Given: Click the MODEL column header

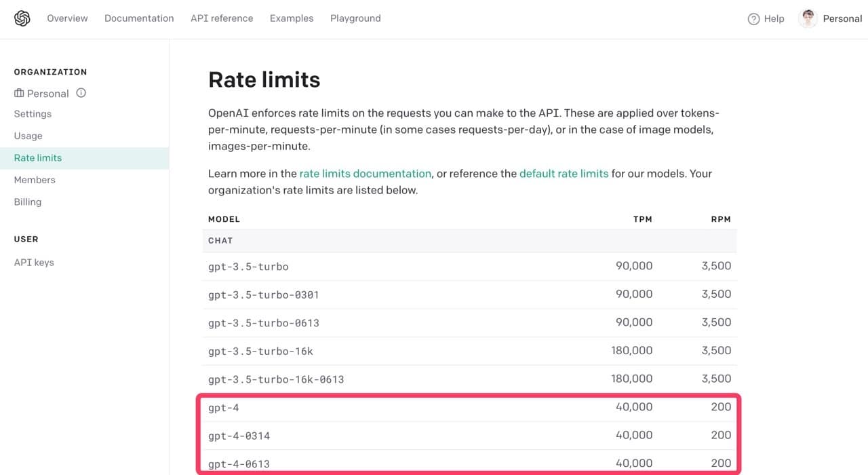Looking at the screenshot, I should 224,219.
